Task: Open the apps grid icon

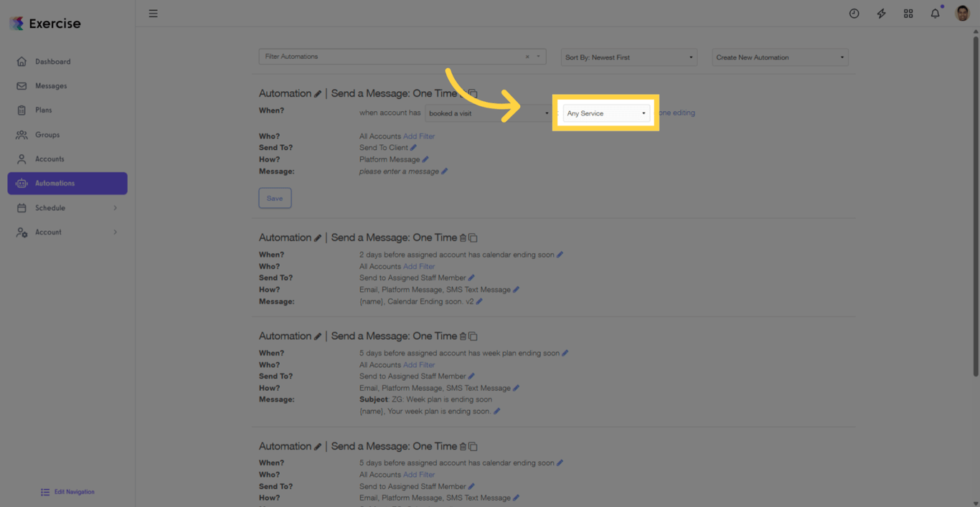Action: click(908, 14)
